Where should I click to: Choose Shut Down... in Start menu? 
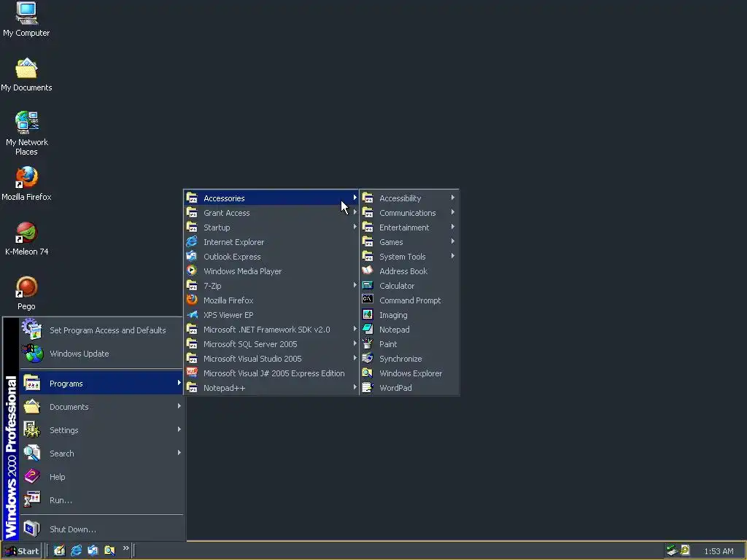tap(101, 529)
